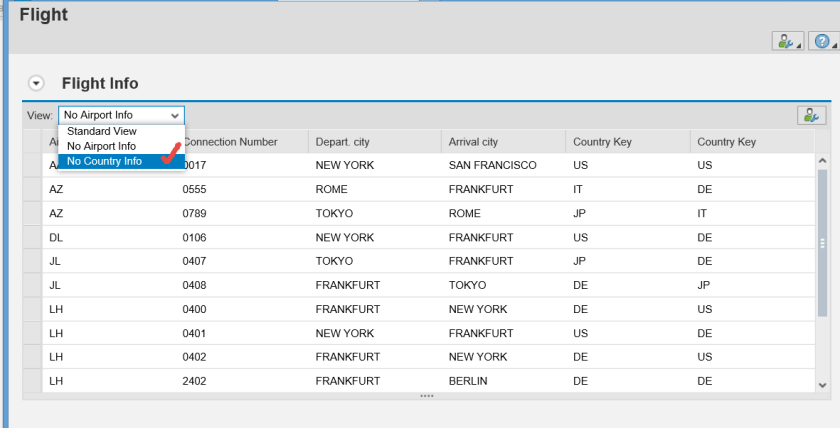The width and height of the screenshot is (840, 428).
Task: Click the vertical scrollbar thumb
Action: [823, 243]
